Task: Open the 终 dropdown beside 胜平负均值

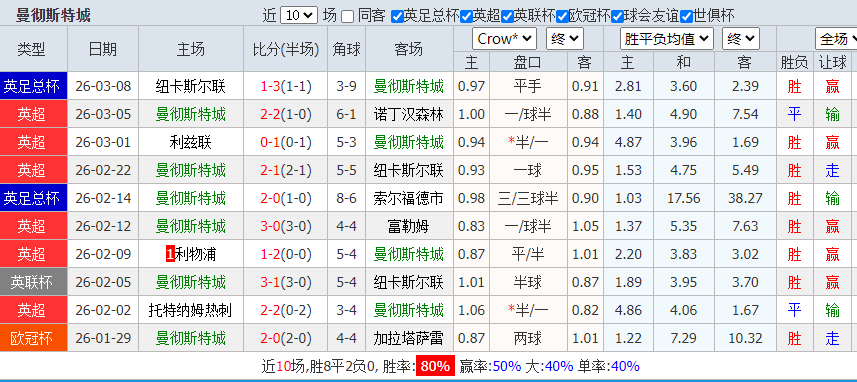Action: 741,39
